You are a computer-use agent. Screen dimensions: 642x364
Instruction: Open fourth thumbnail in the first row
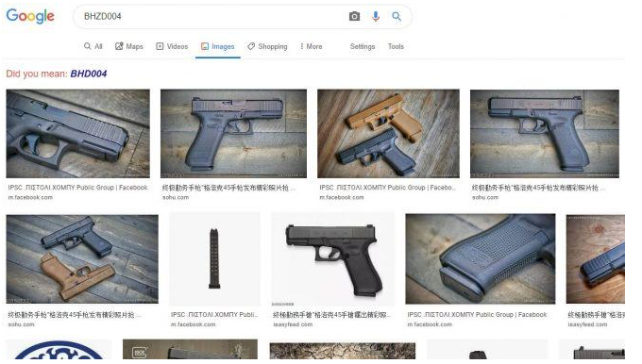click(x=545, y=133)
